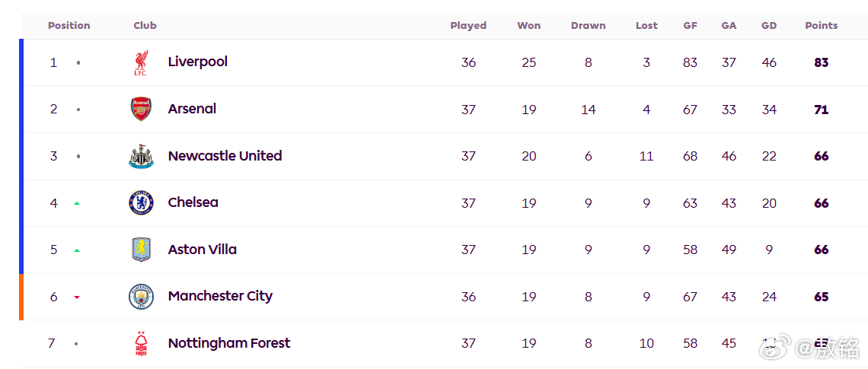
Task: Open the Nottingham Forest club link
Action: pos(228,343)
